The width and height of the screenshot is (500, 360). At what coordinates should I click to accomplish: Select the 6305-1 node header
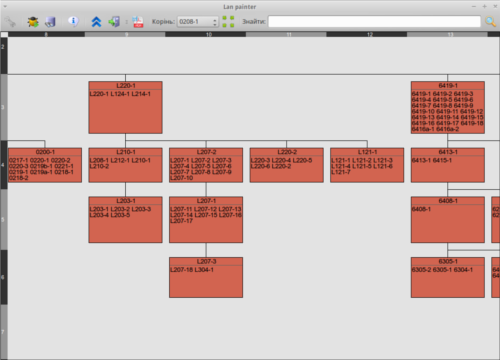[448, 261]
